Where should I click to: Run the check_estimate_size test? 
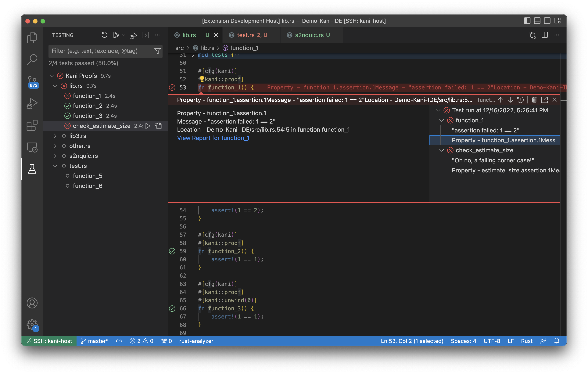click(148, 126)
